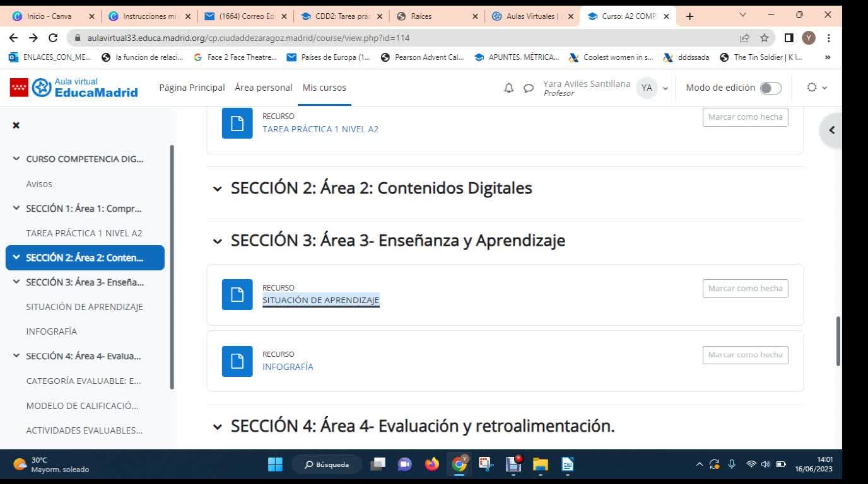
Task: Open Mis cursos in the navigation
Action: coord(324,88)
